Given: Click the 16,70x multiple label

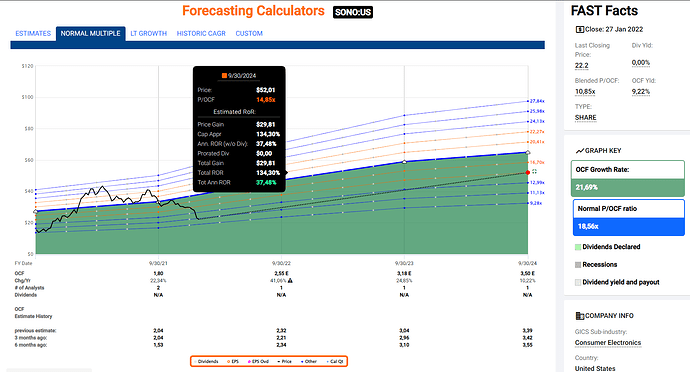Looking at the screenshot, I should click(x=537, y=162).
